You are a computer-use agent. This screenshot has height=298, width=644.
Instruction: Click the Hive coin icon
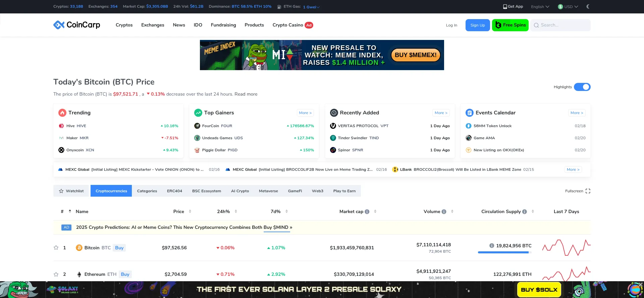coord(61,126)
